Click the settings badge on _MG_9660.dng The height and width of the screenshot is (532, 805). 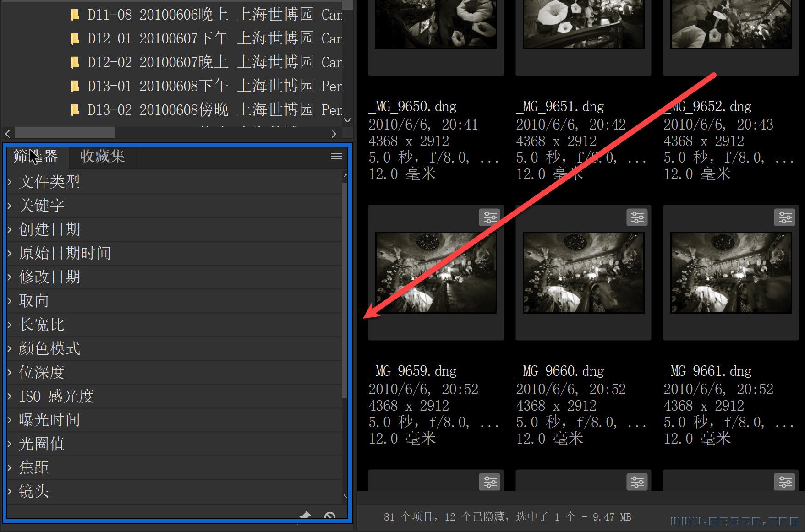(x=637, y=217)
